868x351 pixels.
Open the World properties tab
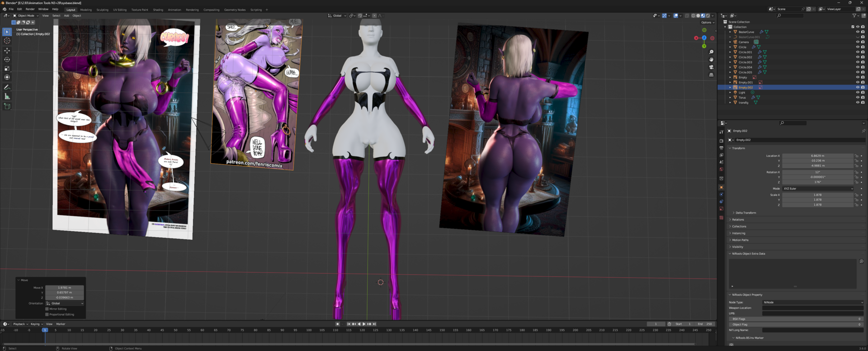click(721, 169)
